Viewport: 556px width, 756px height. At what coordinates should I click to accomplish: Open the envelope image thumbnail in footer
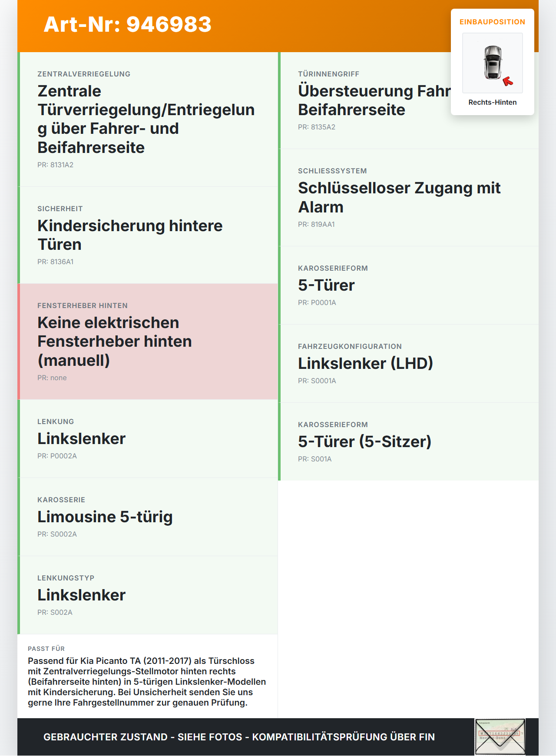tap(500, 737)
